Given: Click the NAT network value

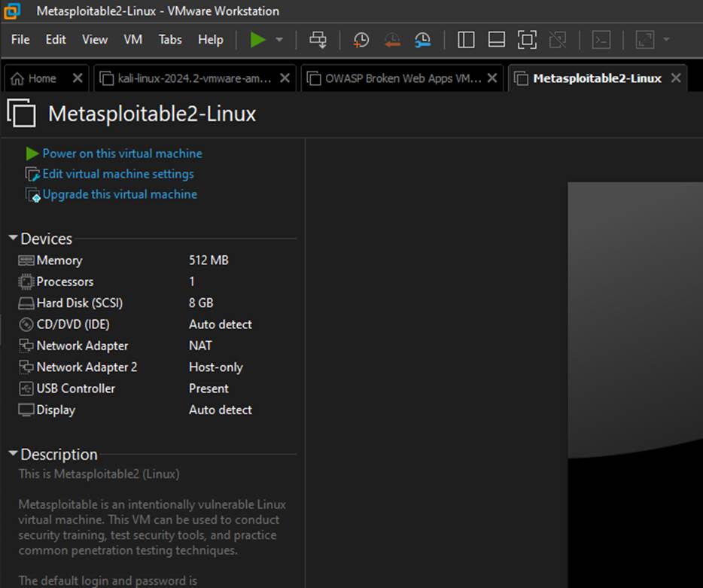Looking at the screenshot, I should click(x=200, y=346).
